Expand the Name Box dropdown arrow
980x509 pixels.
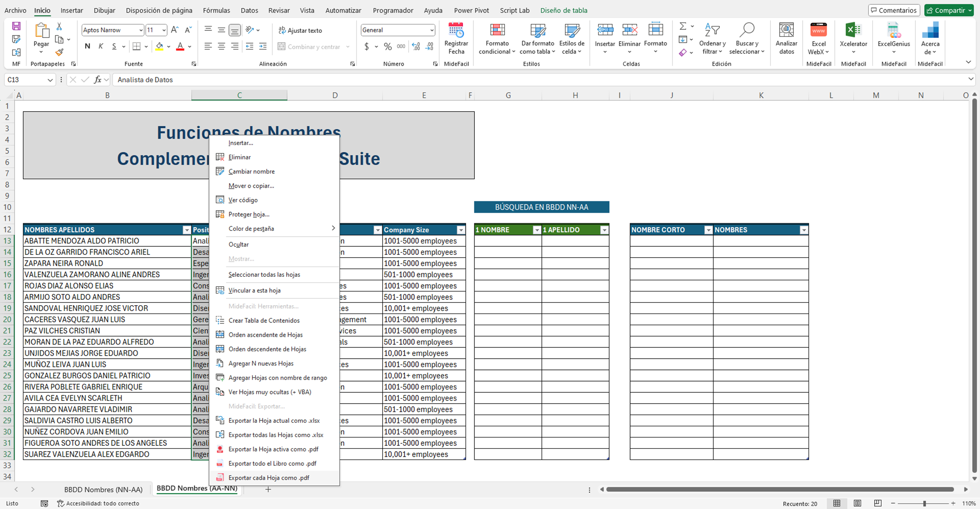pos(50,80)
